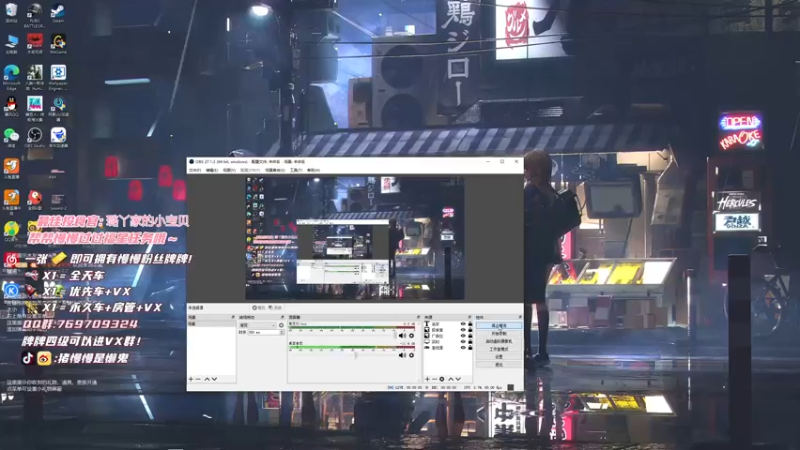The image size is (800, 450).
Task: Lock the text source via its padlock
Action: pyautogui.click(x=470, y=324)
